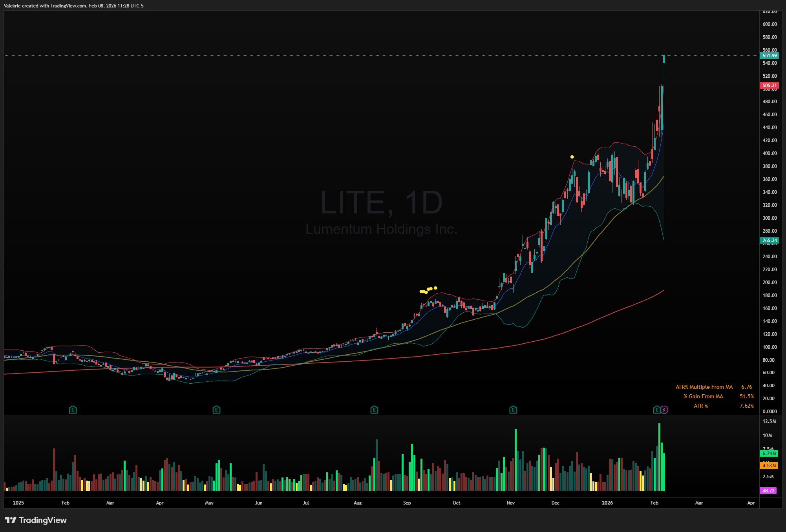Screen dimensions: 786x532
Task: Click the magenta 48.72 indicator label
Action: (x=768, y=491)
